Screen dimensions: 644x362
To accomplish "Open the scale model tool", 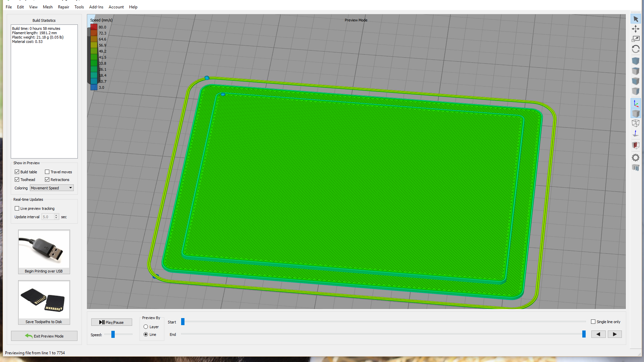I will click(x=636, y=39).
